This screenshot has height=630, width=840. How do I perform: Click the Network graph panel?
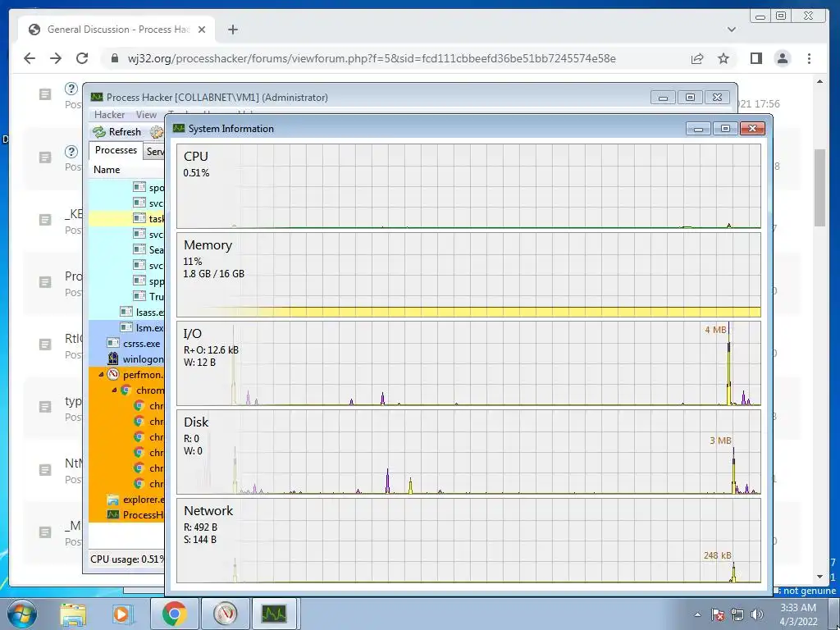pos(468,541)
